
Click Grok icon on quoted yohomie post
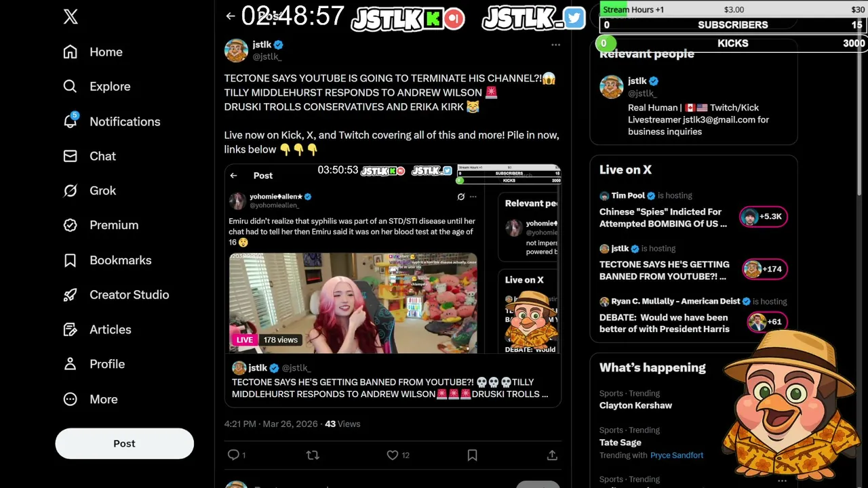click(460, 197)
